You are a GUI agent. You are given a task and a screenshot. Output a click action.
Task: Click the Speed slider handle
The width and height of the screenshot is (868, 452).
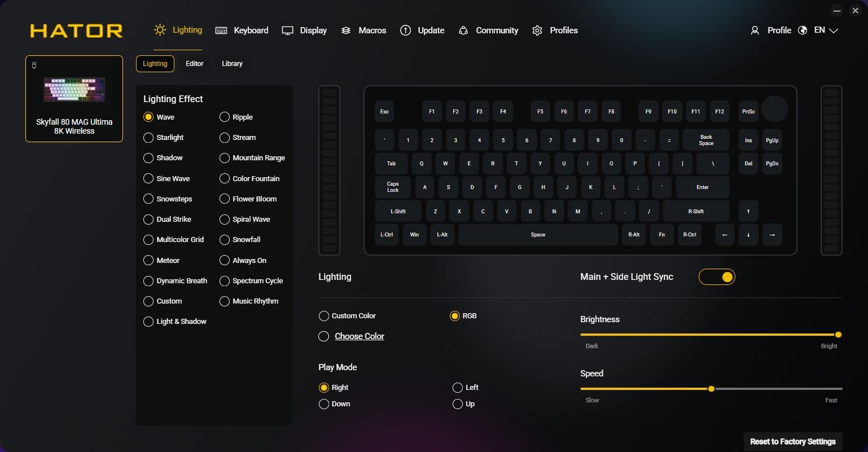pos(711,389)
